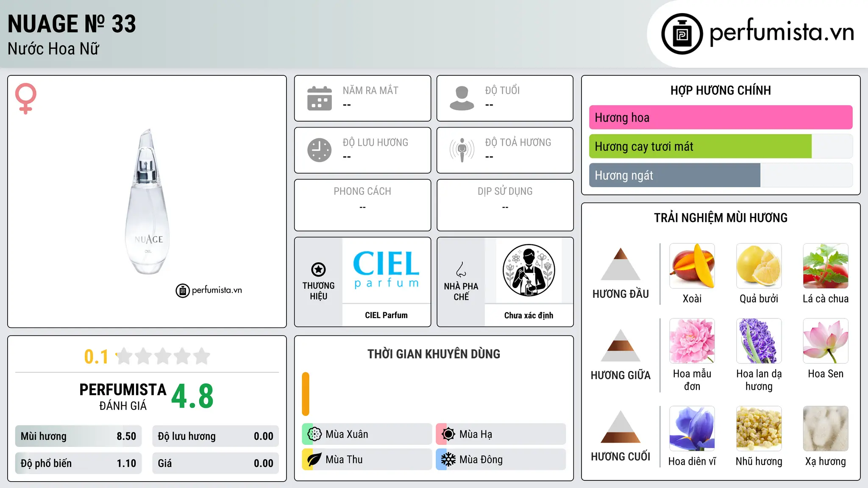The image size is (868, 488).
Task: Click the star rating row
Action: [x=163, y=356]
